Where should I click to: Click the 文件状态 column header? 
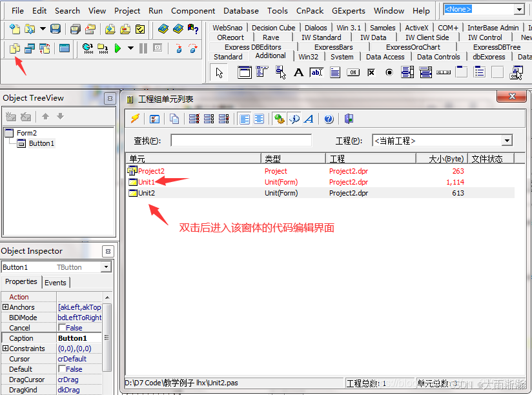pyautogui.click(x=491, y=158)
